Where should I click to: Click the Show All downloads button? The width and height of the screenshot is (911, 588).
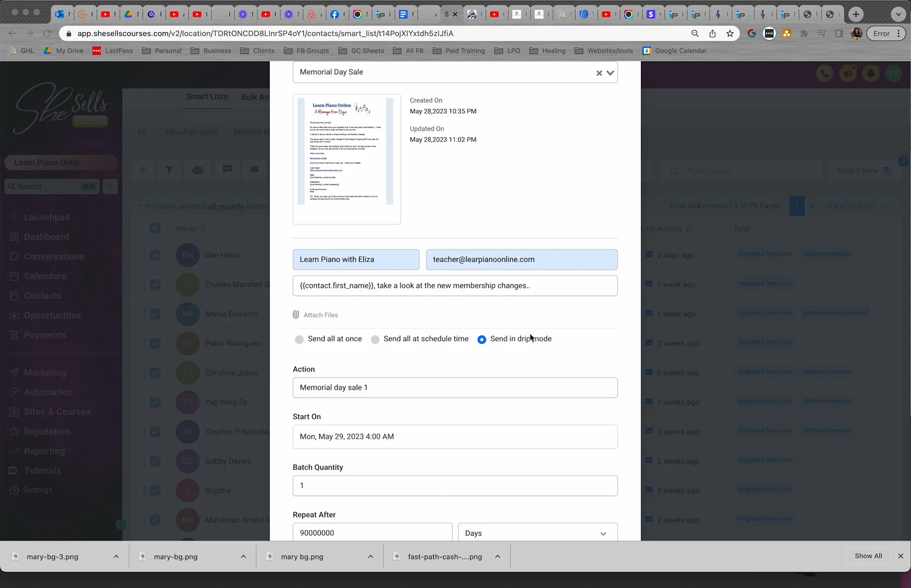point(868,556)
